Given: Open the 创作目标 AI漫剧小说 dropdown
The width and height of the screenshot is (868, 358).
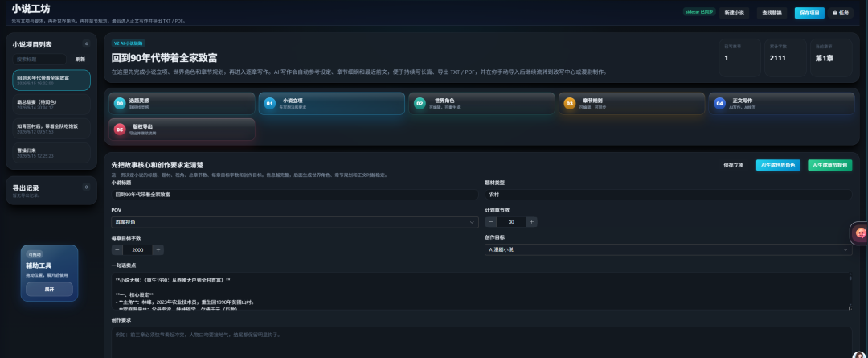Looking at the screenshot, I should pyautogui.click(x=668, y=250).
